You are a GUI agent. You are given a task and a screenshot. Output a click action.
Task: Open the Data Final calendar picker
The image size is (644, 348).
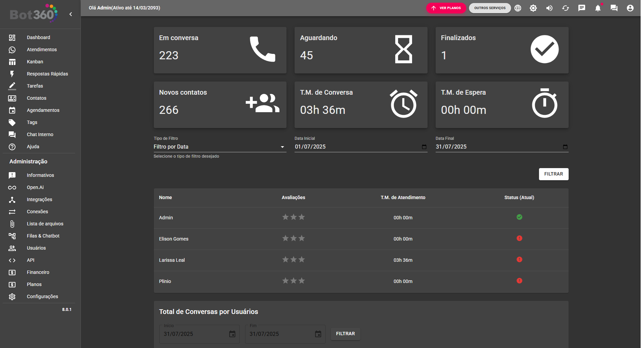pos(565,147)
